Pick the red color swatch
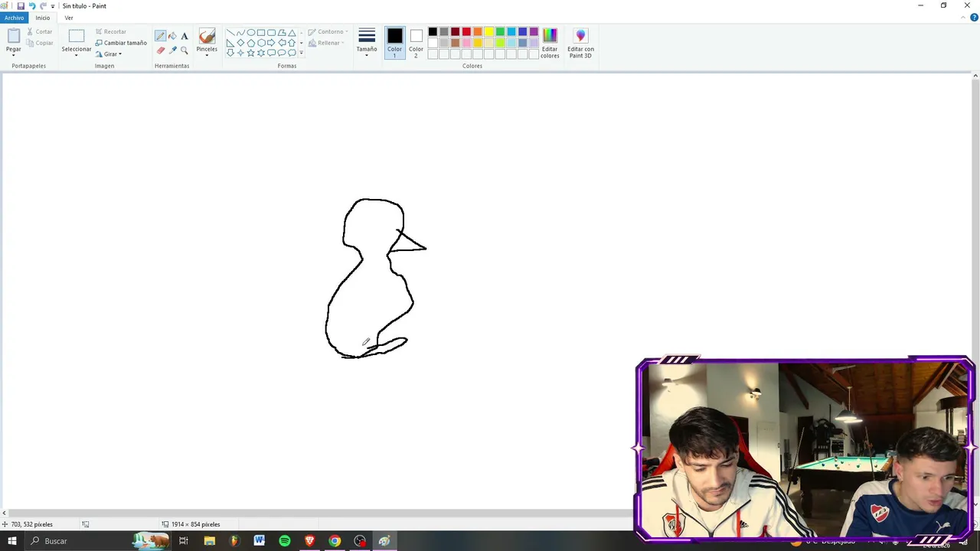Image resolution: width=980 pixels, height=551 pixels. (466, 32)
